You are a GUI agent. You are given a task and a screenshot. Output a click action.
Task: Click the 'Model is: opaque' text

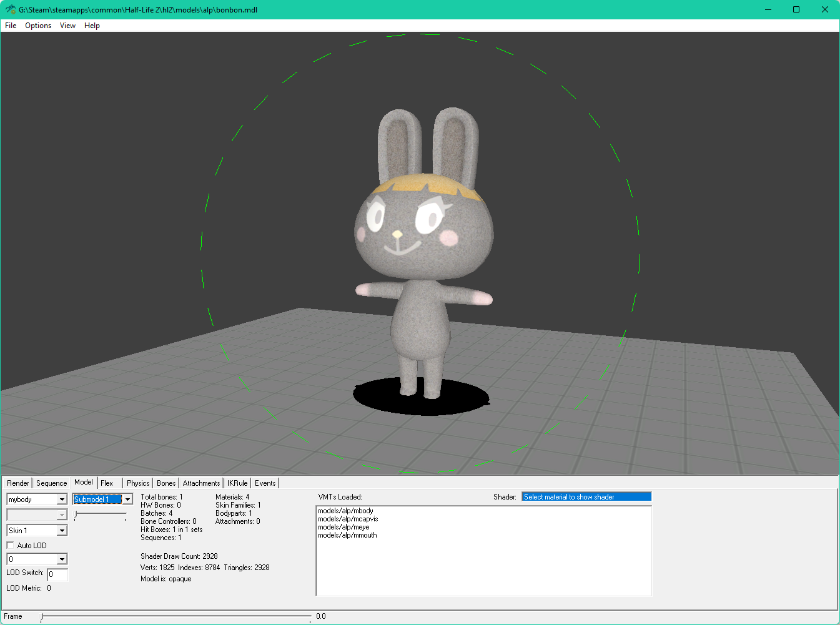pyautogui.click(x=166, y=579)
